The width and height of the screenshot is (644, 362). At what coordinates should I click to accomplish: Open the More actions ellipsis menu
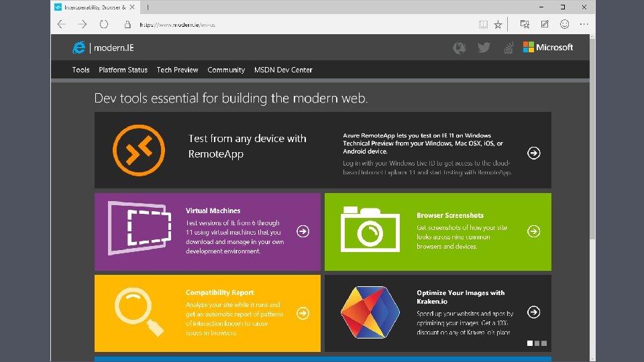pyautogui.click(x=584, y=24)
